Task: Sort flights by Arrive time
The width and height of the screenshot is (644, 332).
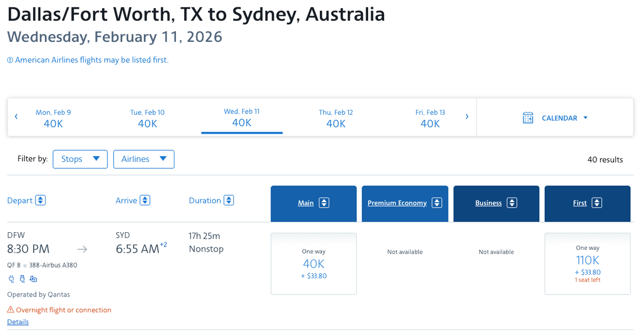Action: (145, 200)
